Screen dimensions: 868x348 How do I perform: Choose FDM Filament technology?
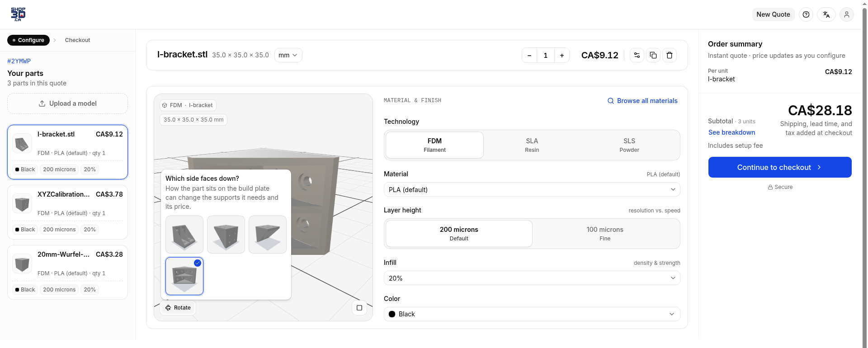[434, 145]
